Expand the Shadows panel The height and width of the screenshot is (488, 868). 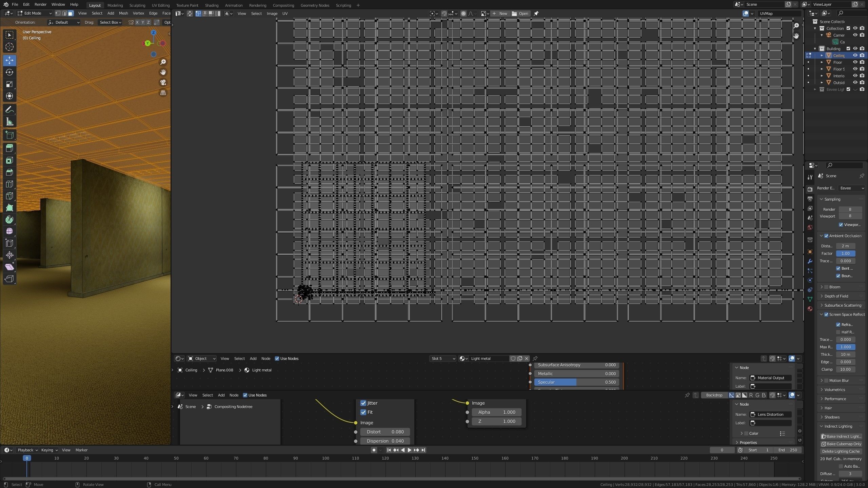832,417
